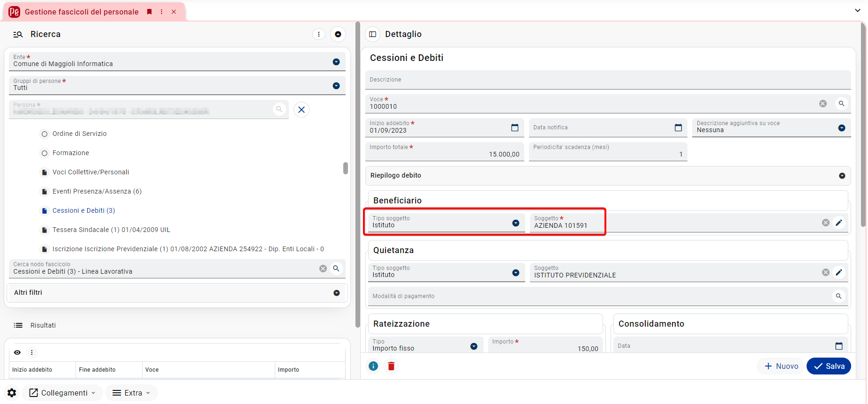The height and width of the screenshot is (404, 868).
Task: Open the blue info icon
Action: (x=373, y=366)
